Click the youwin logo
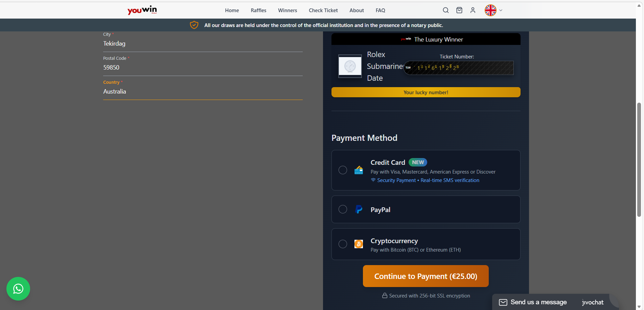Screen dimensions: 644x310 (x=142, y=10)
